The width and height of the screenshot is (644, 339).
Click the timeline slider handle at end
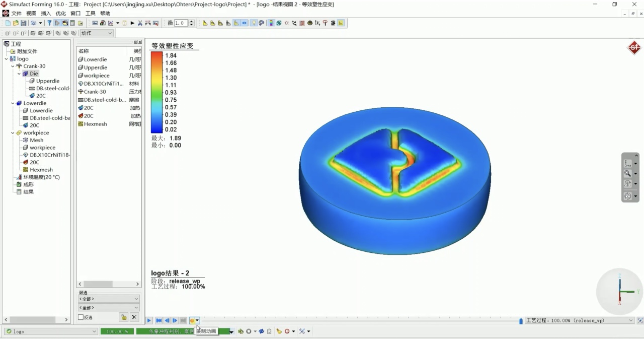coord(521,321)
